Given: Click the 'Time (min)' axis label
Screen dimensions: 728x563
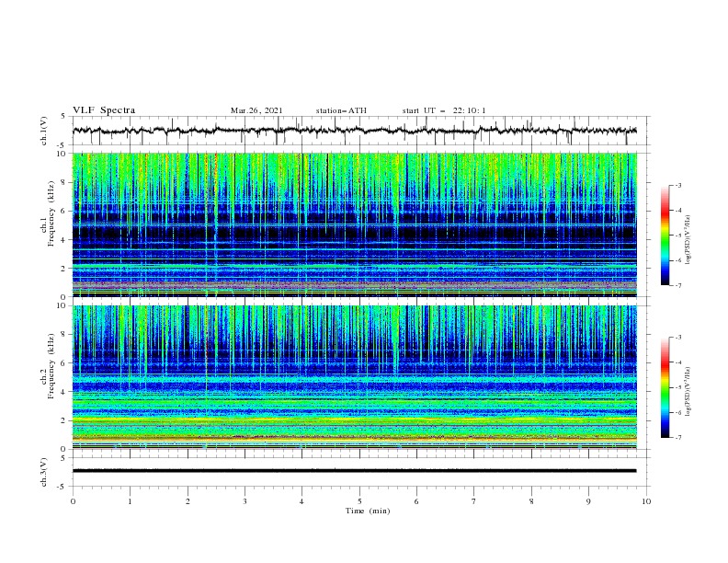Looking at the screenshot, I should point(368,511).
